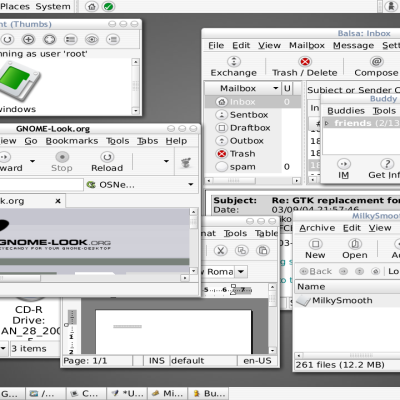Click the home icon in the top panel

click(x=92, y=6)
